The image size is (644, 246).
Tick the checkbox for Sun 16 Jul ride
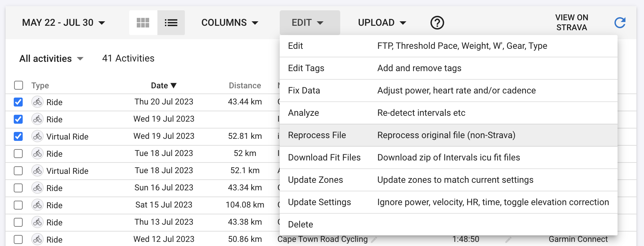coord(18,188)
